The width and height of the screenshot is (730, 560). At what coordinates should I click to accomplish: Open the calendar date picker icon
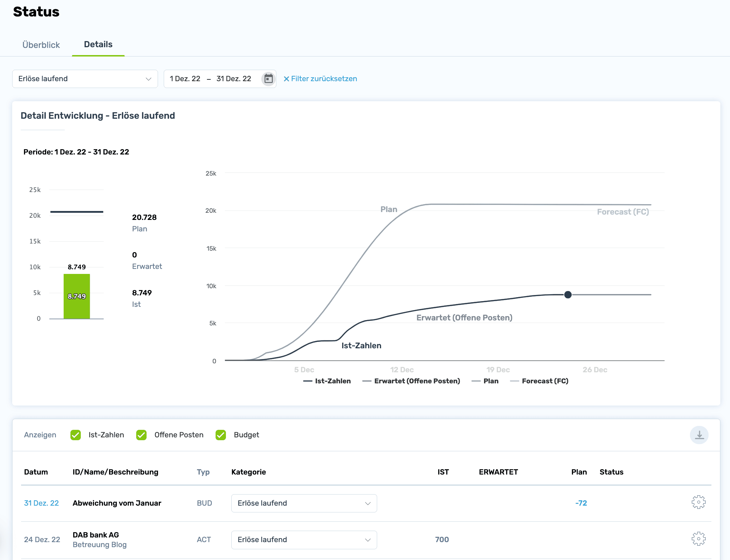(x=268, y=79)
